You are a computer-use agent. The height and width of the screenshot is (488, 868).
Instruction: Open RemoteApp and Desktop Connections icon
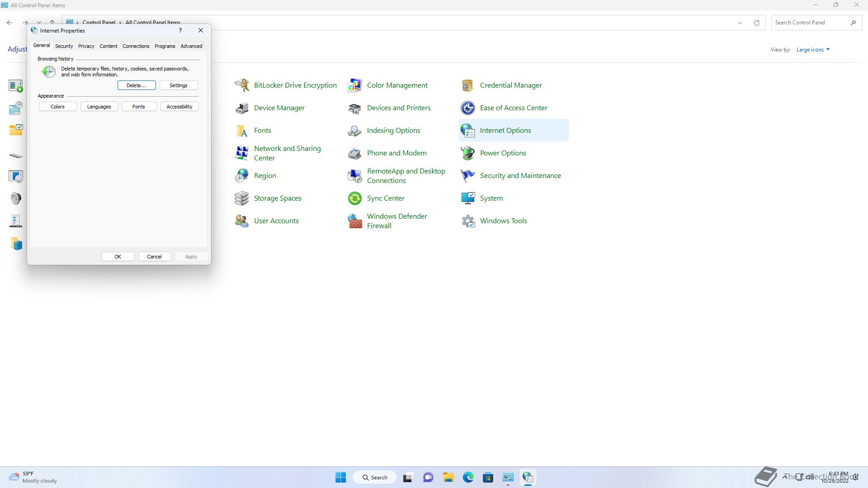point(355,175)
